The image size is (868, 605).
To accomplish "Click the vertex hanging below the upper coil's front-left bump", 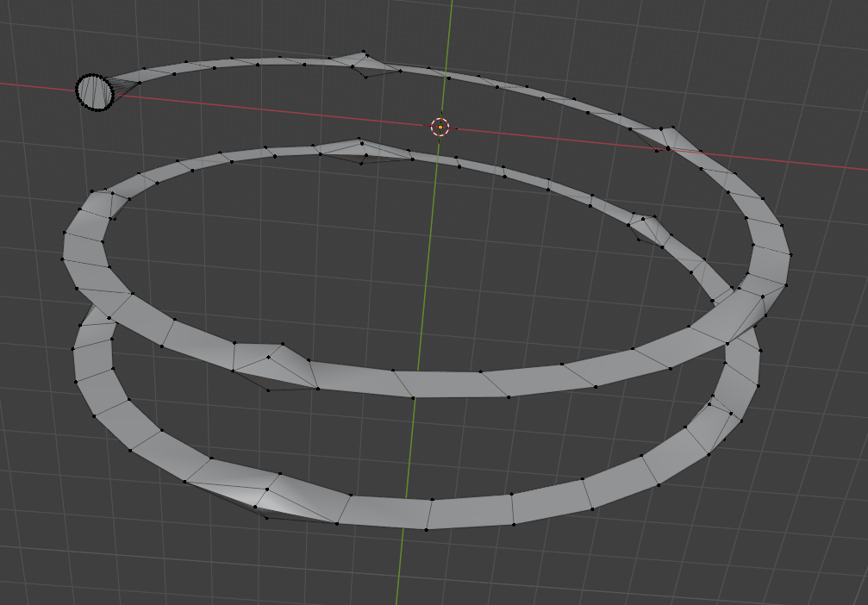I will click(x=267, y=390).
